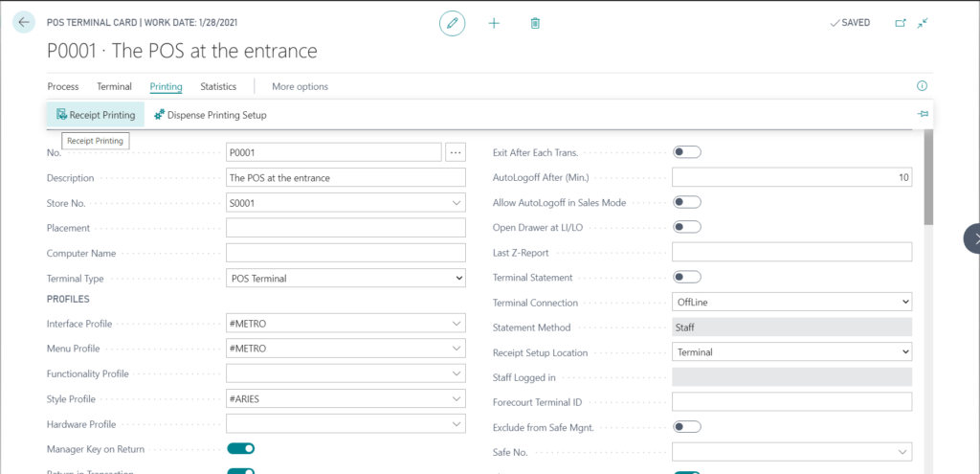Disable Manager Key on Return
Screen dimensions: 980x474
point(240,448)
